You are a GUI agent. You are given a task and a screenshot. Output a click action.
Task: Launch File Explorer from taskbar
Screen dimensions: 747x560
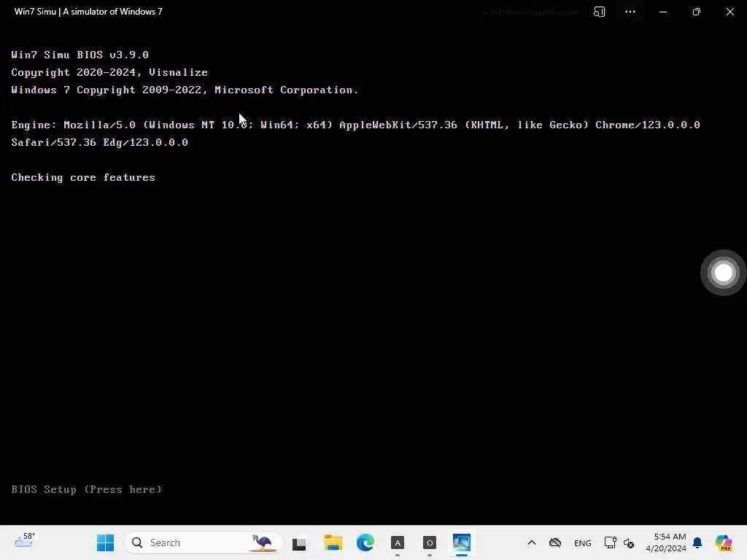333,542
